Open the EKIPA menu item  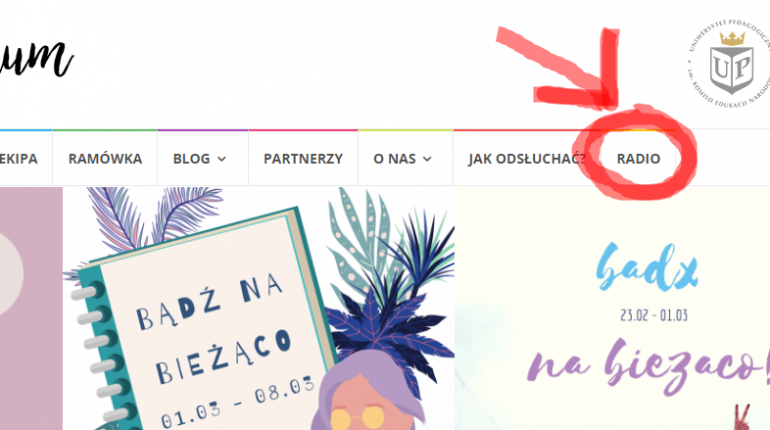point(19,159)
